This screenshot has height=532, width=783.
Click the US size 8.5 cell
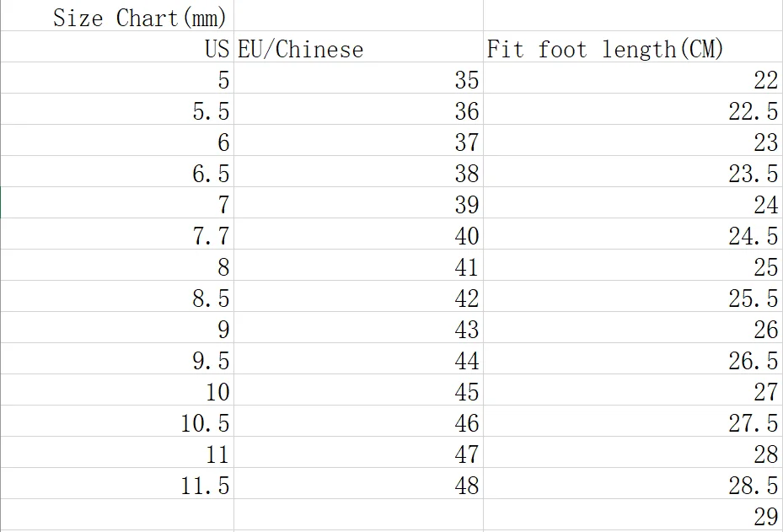tap(117, 296)
